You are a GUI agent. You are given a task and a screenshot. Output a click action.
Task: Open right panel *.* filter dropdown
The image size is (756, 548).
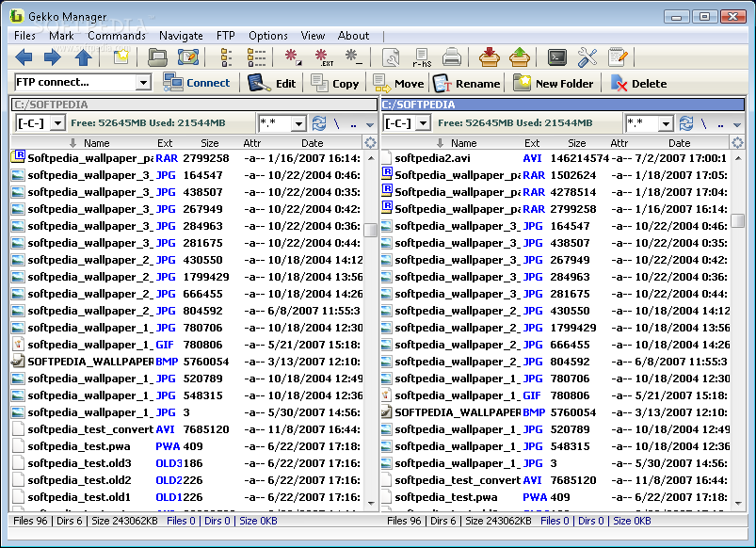(666, 124)
